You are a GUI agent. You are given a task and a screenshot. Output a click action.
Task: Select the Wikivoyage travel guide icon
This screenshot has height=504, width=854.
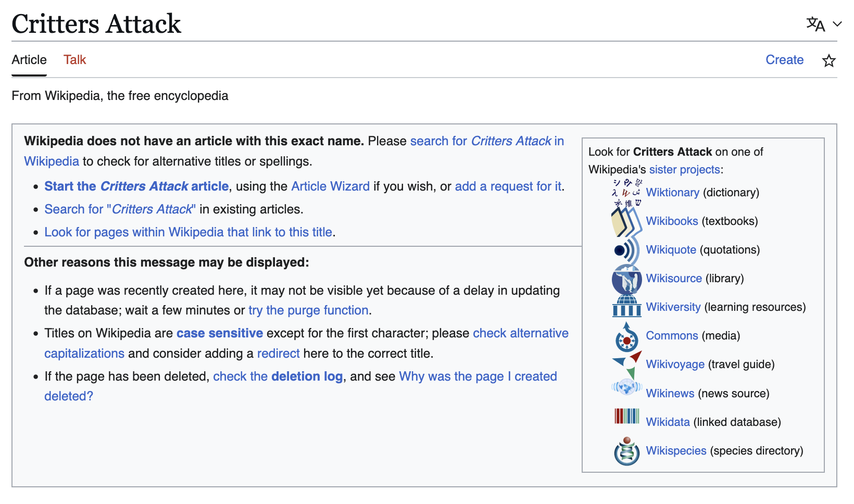pyautogui.click(x=625, y=365)
